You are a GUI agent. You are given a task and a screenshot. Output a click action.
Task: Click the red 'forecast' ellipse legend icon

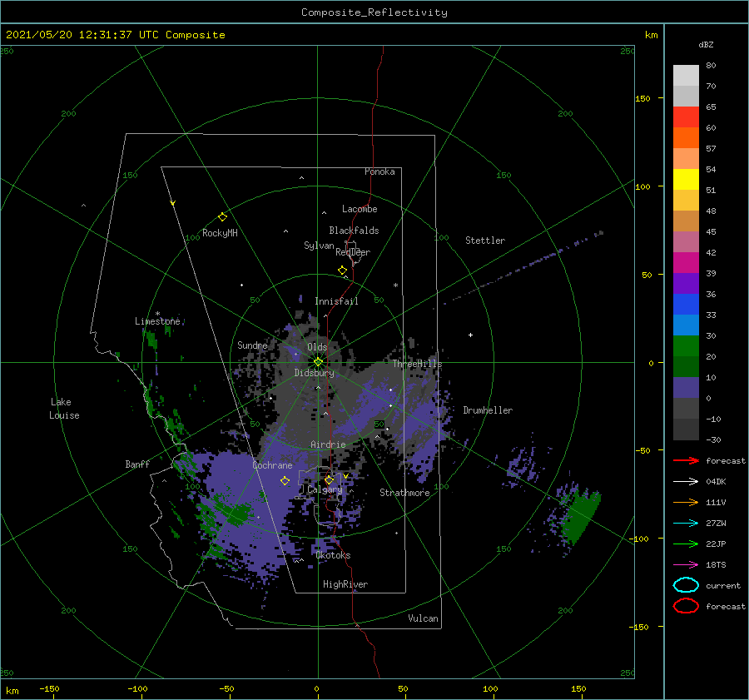pos(686,606)
